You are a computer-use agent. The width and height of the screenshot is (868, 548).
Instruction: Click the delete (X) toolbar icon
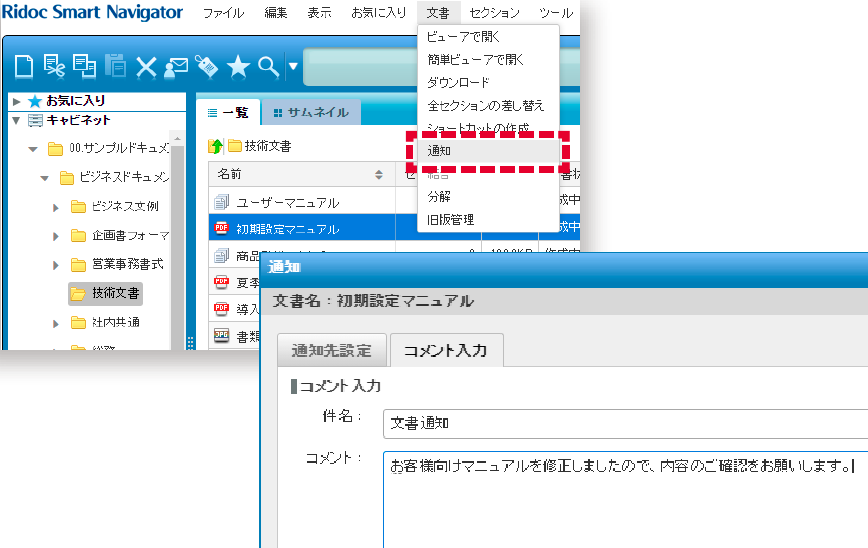[146, 67]
